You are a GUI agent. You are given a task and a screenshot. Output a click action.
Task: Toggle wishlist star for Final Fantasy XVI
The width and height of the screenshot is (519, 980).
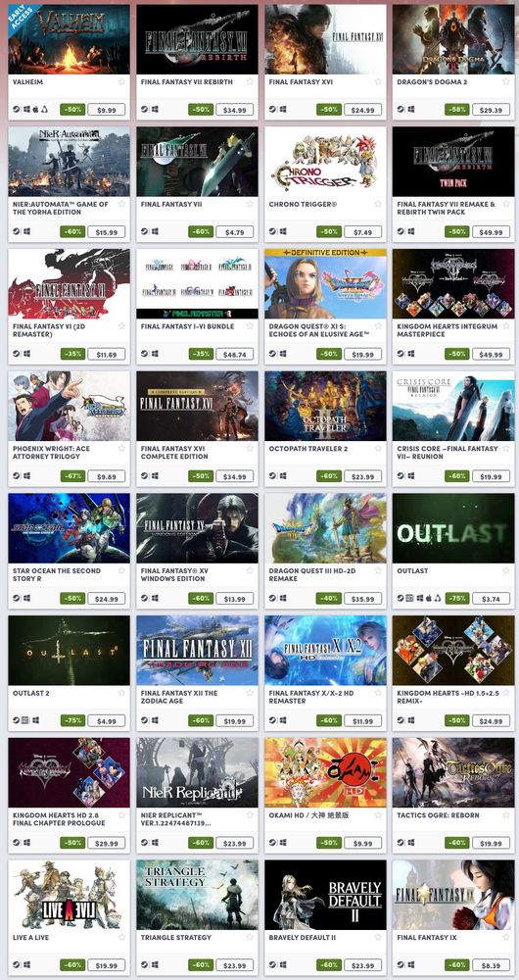(x=378, y=82)
